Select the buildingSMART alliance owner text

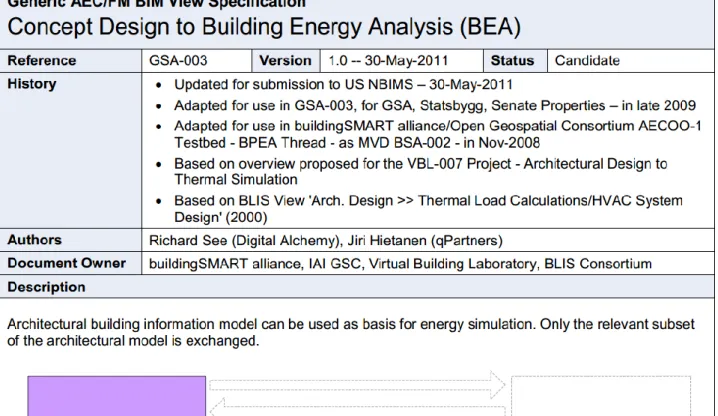[225, 264]
